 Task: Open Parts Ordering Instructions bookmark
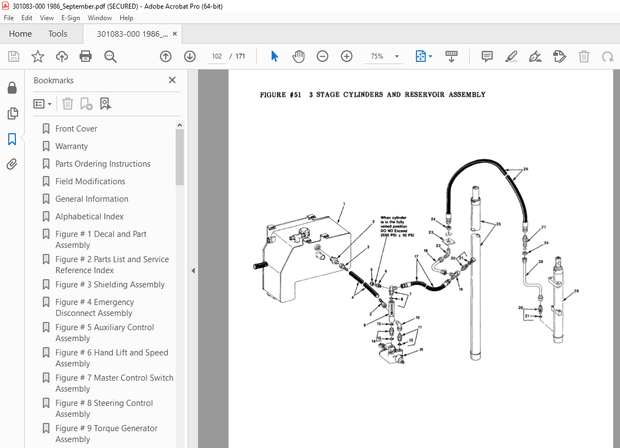click(103, 164)
